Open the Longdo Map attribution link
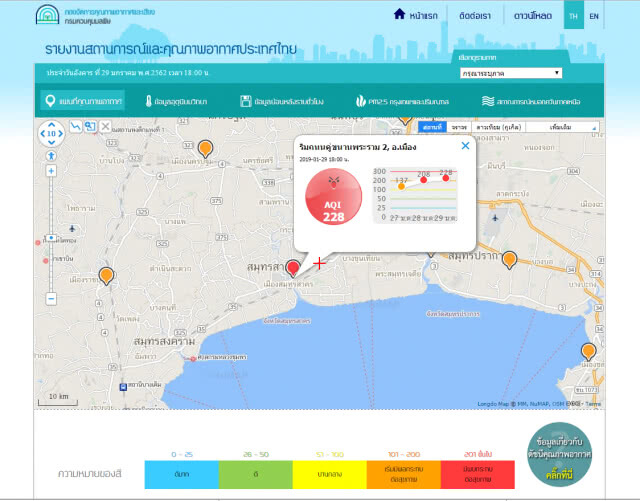This screenshot has height=501, width=640. [493, 404]
